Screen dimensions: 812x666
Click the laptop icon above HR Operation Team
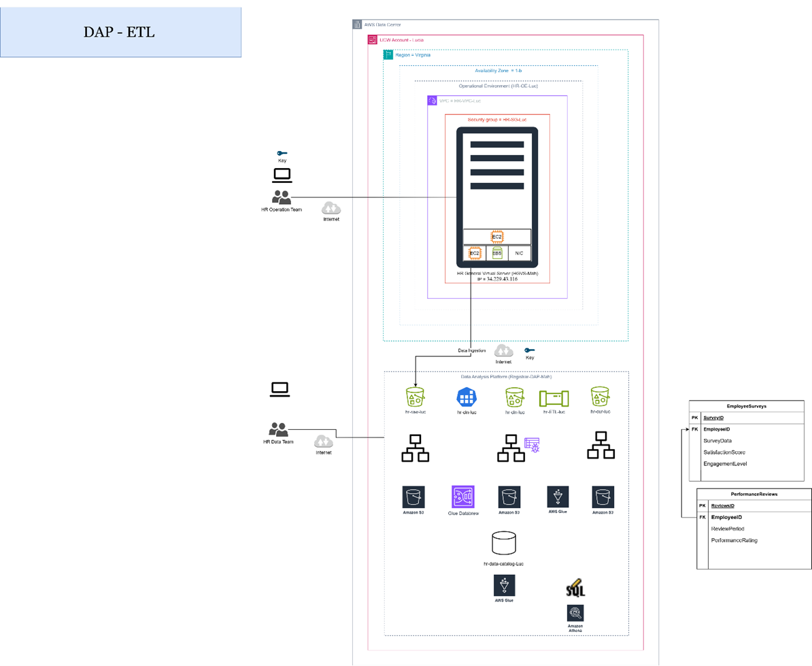pyautogui.click(x=282, y=176)
